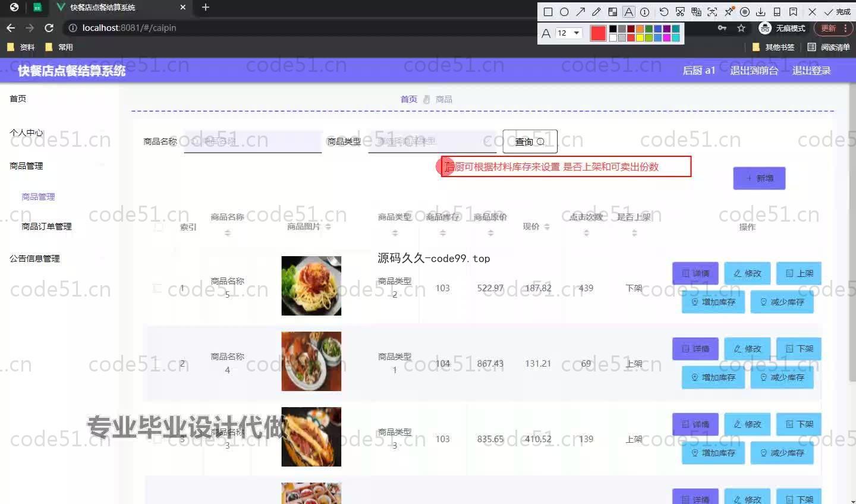
Task: Click the password key icon in address bar
Action: click(x=722, y=28)
